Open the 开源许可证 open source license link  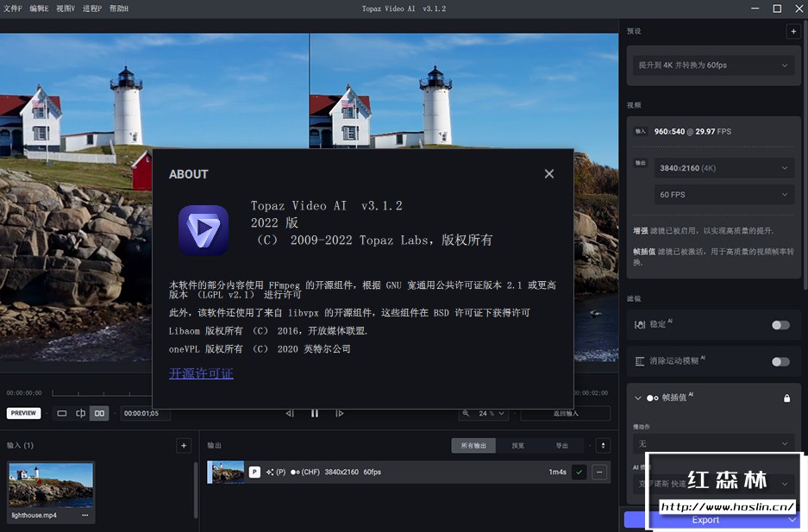coord(201,373)
